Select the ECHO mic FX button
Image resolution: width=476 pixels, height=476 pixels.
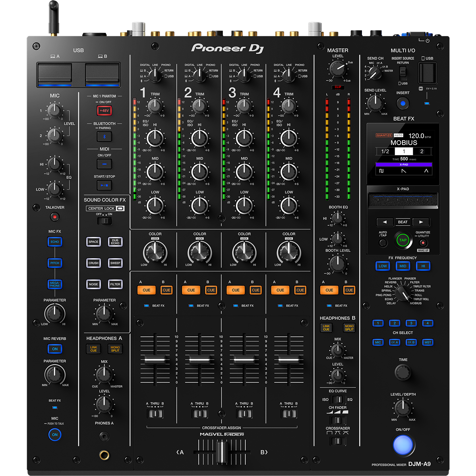55,242
